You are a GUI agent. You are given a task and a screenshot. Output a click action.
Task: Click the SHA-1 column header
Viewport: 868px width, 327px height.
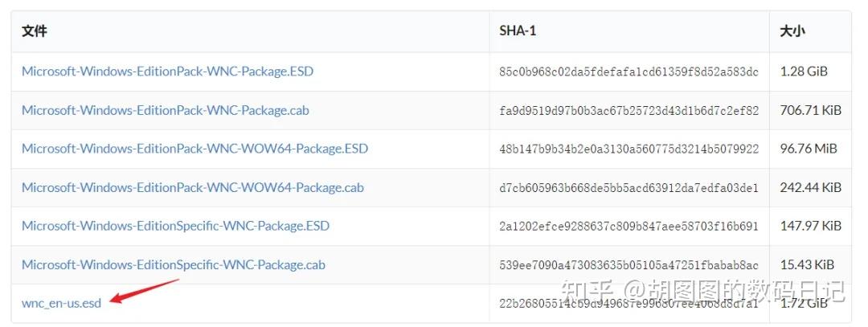click(x=517, y=31)
